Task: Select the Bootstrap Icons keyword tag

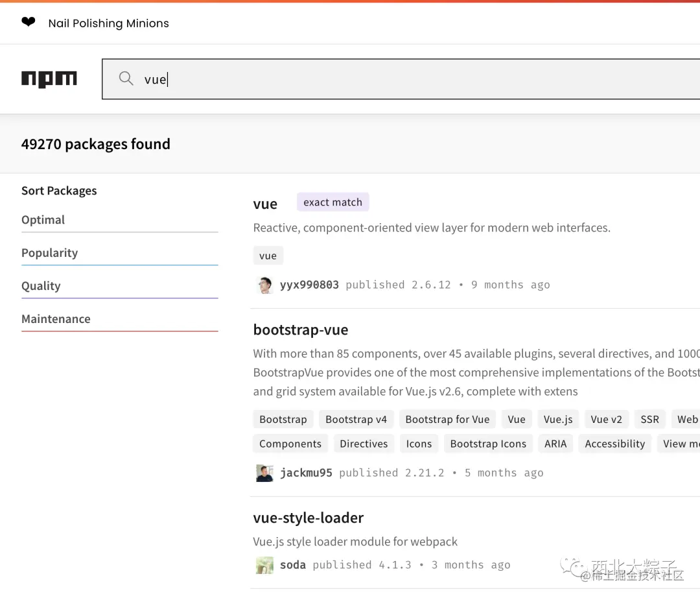Action: coord(489,444)
